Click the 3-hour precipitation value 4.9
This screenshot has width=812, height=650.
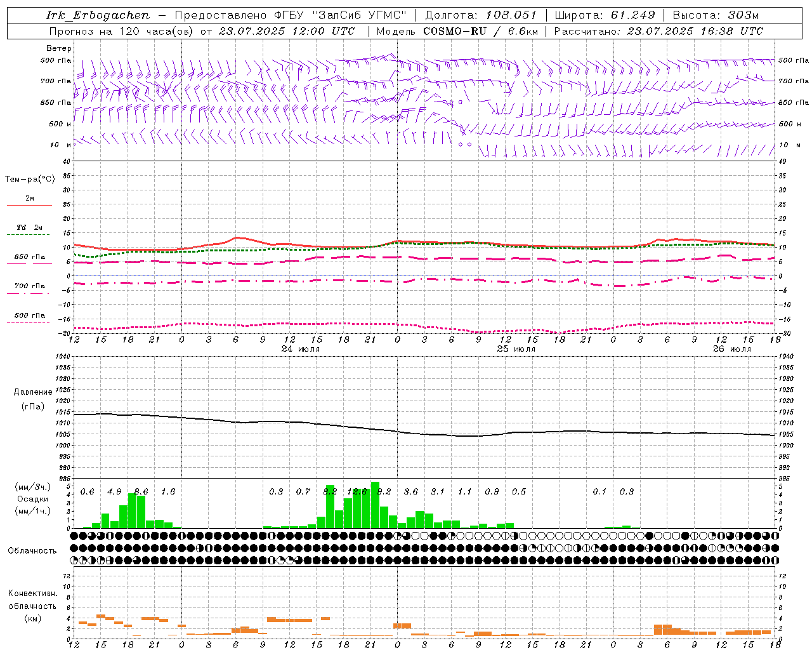[114, 491]
